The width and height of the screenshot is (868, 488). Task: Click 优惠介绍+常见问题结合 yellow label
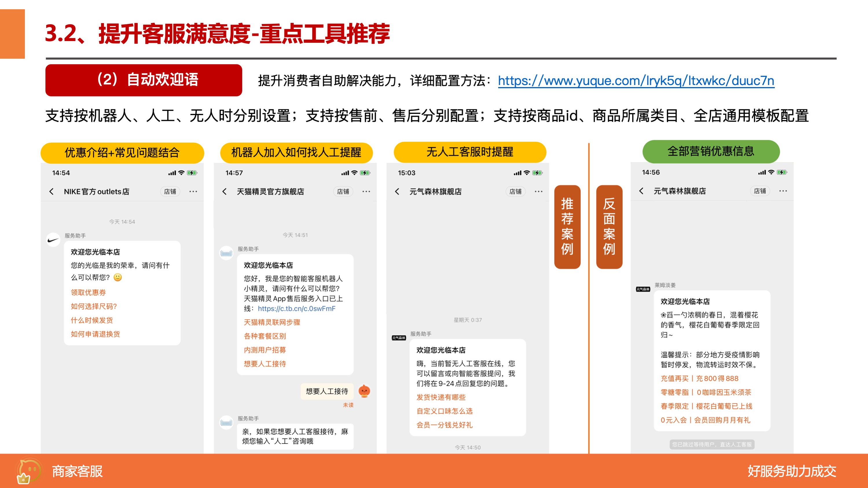click(x=122, y=152)
